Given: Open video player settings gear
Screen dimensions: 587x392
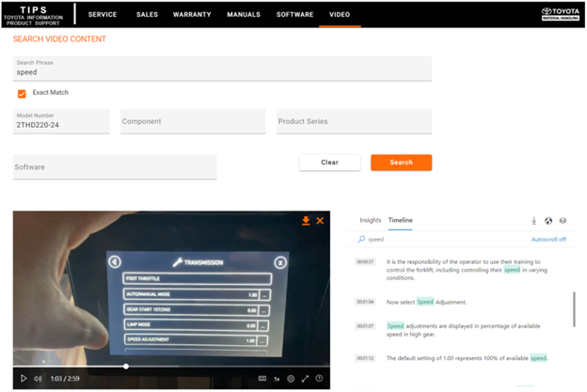Looking at the screenshot, I should [291, 379].
